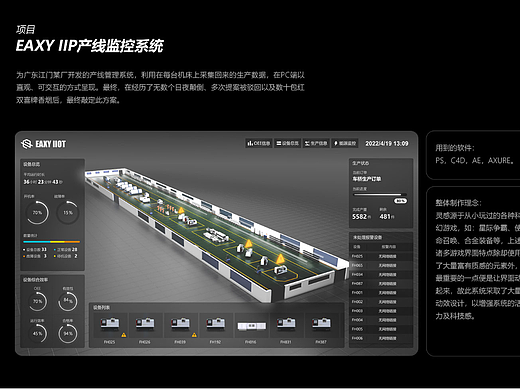Click the production progress bar
520x390 pixels.
coord(380,194)
